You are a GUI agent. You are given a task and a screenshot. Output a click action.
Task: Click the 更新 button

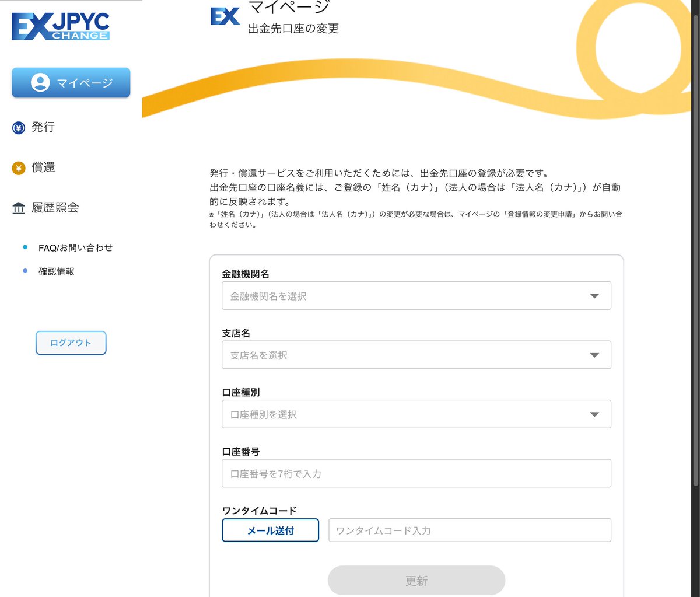pyautogui.click(x=416, y=581)
